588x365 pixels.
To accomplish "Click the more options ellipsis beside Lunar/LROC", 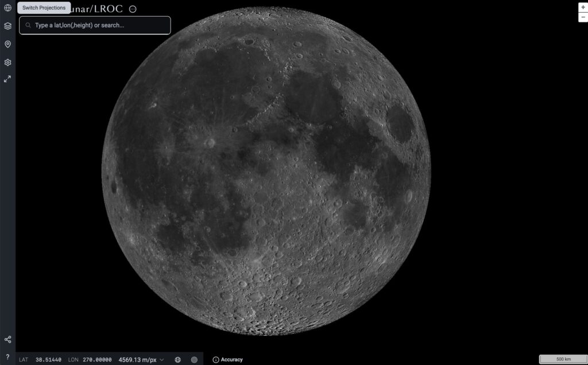I will (x=133, y=9).
